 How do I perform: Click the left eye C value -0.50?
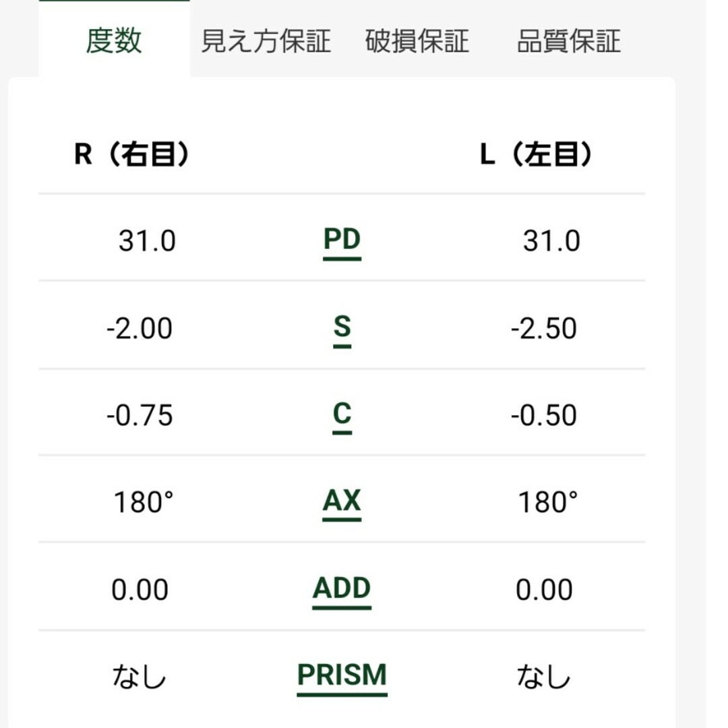[544, 415]
